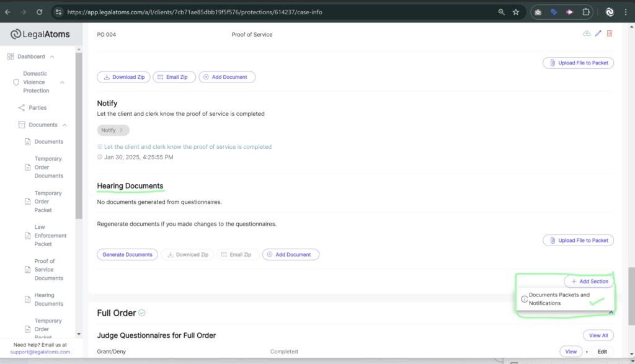
Task: Collapse the Domestic Violence Protection chevron
Action: tap(63, 82)
